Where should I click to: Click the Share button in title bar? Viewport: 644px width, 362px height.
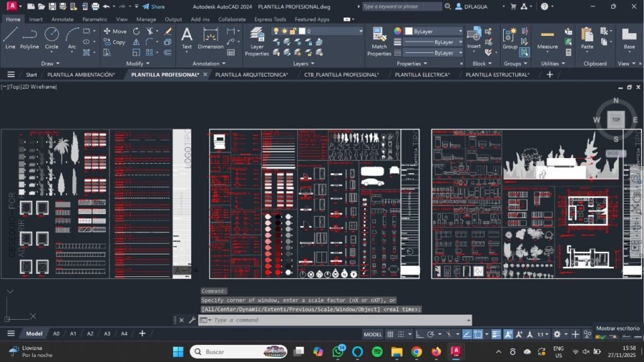(153, 6)
